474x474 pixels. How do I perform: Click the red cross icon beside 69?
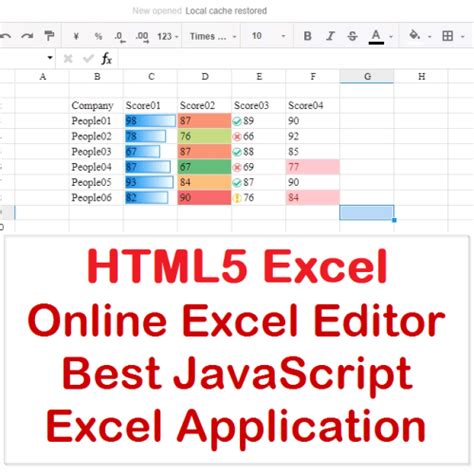pyautogui.click(x=237, y=167)
